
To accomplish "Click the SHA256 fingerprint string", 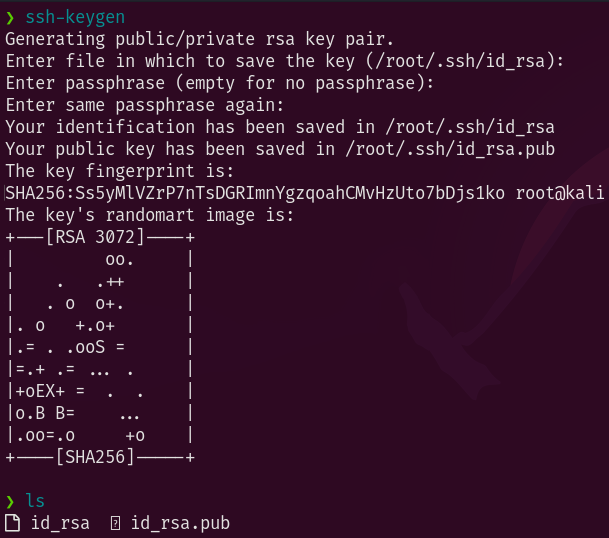I will (255, 193).
